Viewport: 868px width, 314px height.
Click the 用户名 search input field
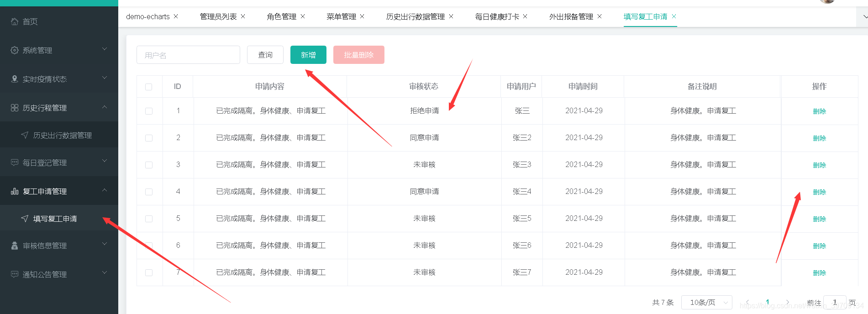(x=188, y=55)
